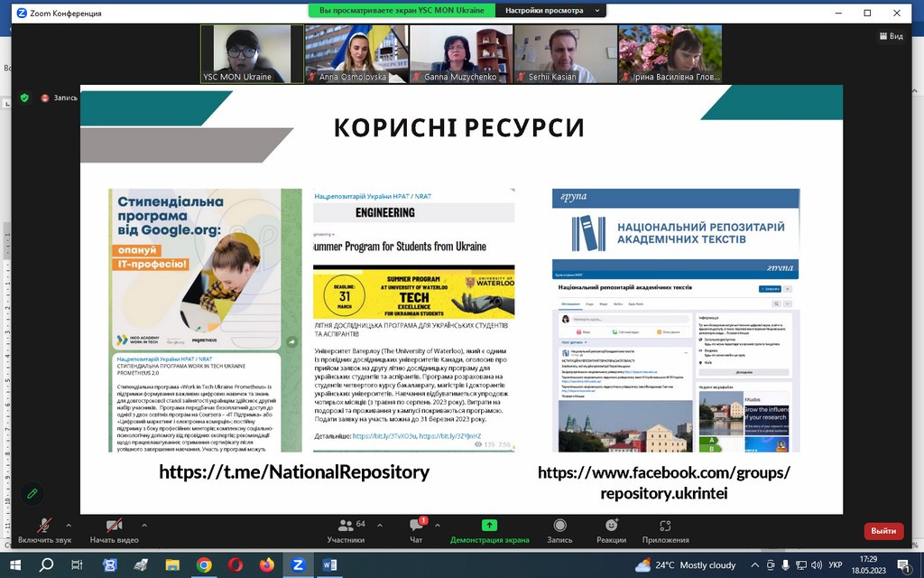Open Windows taskbar search

click(46, 565)
